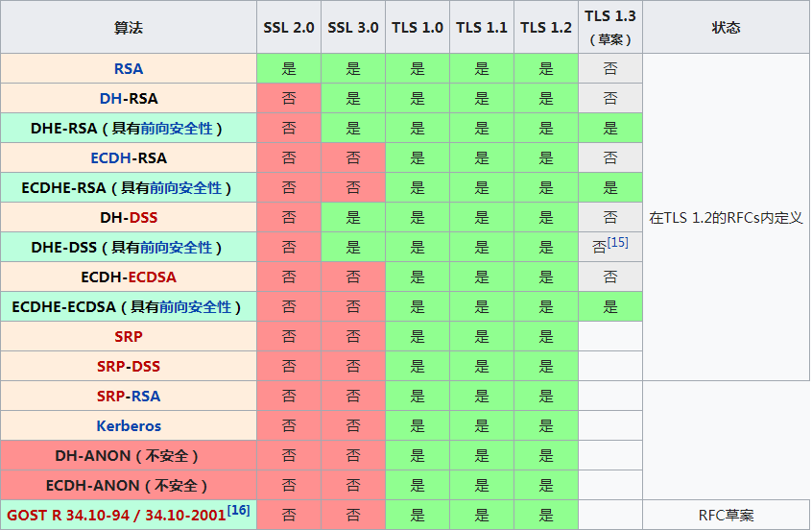This screenshot has width=812, height=530.
Task: Select the DH-DSS row TLS 1.3 否 cell
Action: click(610, 218)
